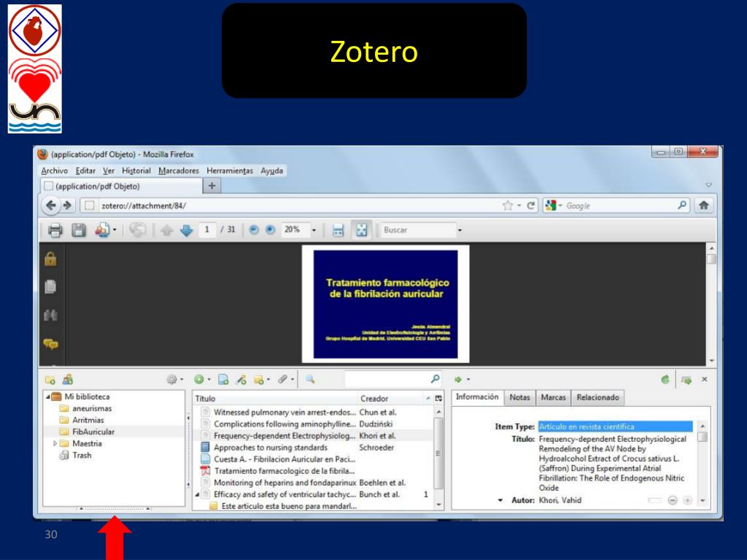Image resolution: width=747 pixels, height=560 pixels.
Task: Select the aneurismas collection
Action: 91,408
